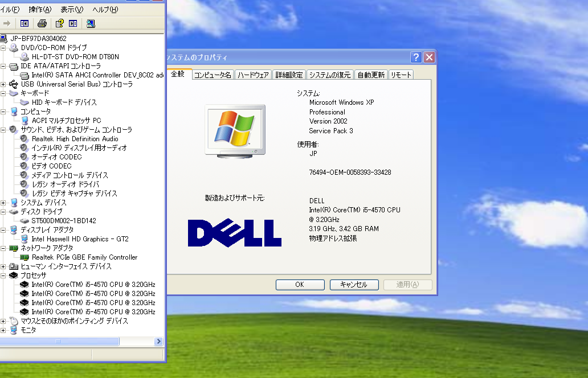Select computer root node JP-BF97DA304062 icon

3,38
